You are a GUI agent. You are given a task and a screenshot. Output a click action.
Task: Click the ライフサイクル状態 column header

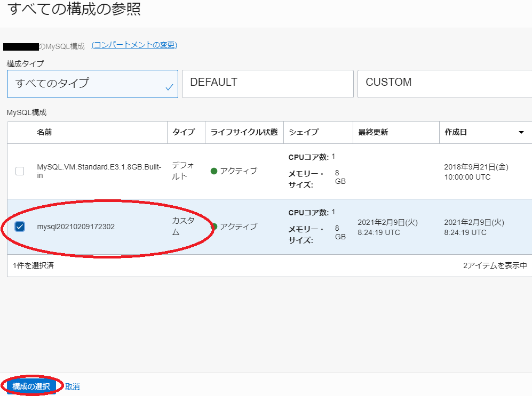click(x=244, y=132)
